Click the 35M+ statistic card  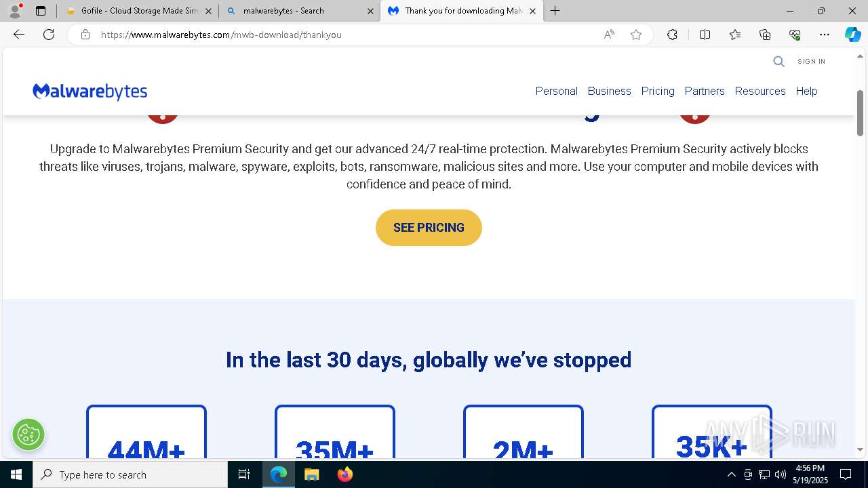[x=335, y=432]
